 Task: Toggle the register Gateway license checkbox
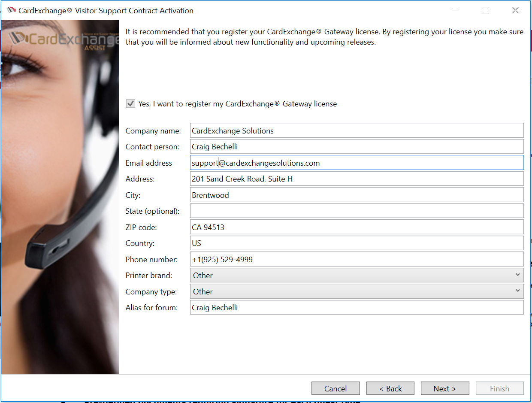click(130, 103)
